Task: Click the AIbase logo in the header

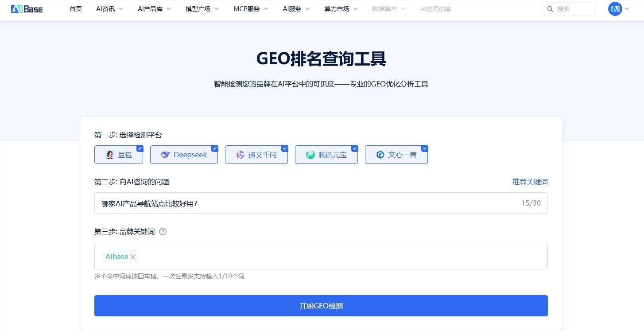Action: [x=27, y=9]
